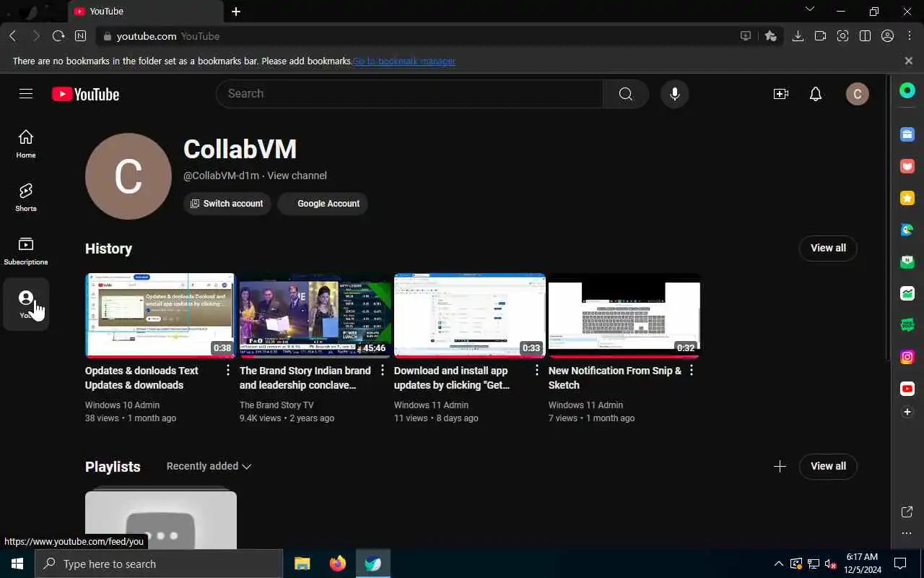Open options for New Notification From Snip video

(692, 371)
